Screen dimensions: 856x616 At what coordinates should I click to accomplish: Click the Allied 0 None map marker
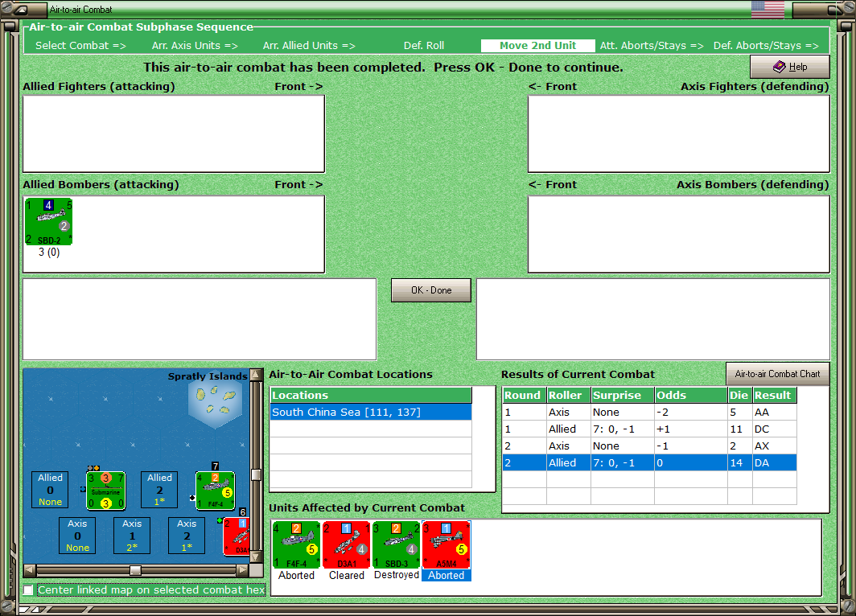(x=50, y=490)
